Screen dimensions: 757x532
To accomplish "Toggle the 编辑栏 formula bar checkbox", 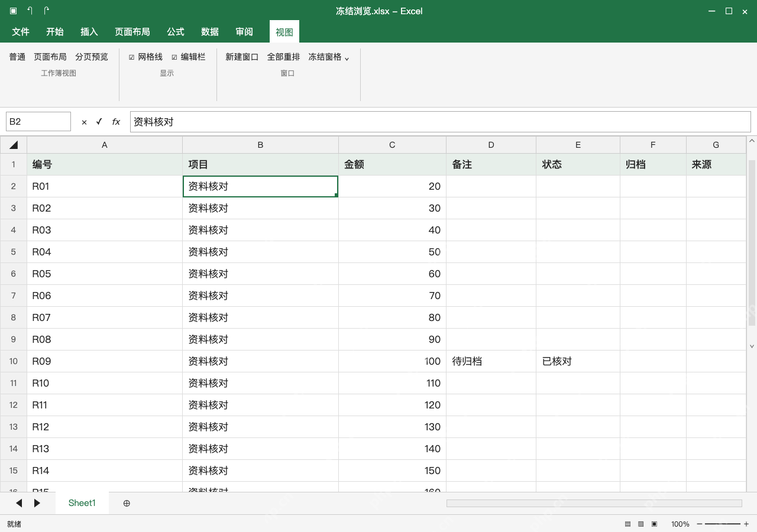I will click(174, 57).
